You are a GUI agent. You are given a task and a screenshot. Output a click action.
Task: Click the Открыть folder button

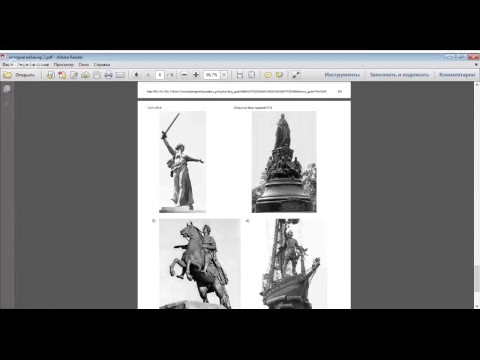click(x=19, y=75)
